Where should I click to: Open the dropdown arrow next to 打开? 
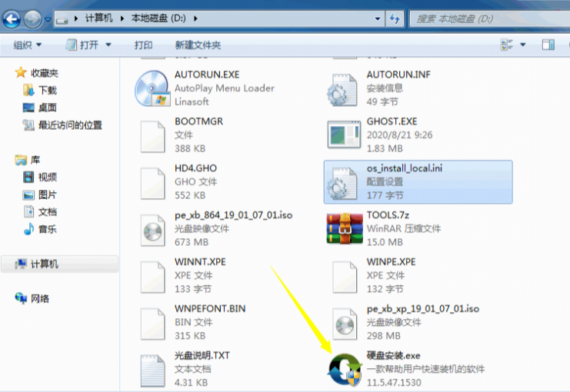[x=108, y=45]
